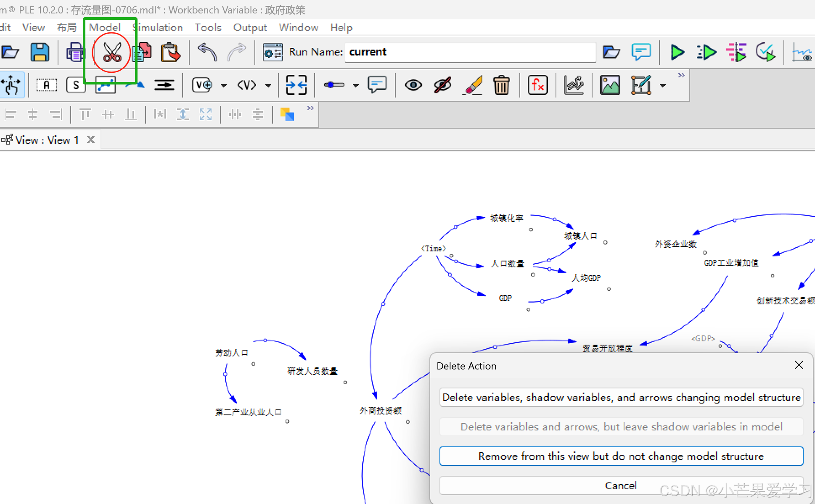Expand the slider tool dropdown arrow
This screenshot has height=504, width=815.
356,86
